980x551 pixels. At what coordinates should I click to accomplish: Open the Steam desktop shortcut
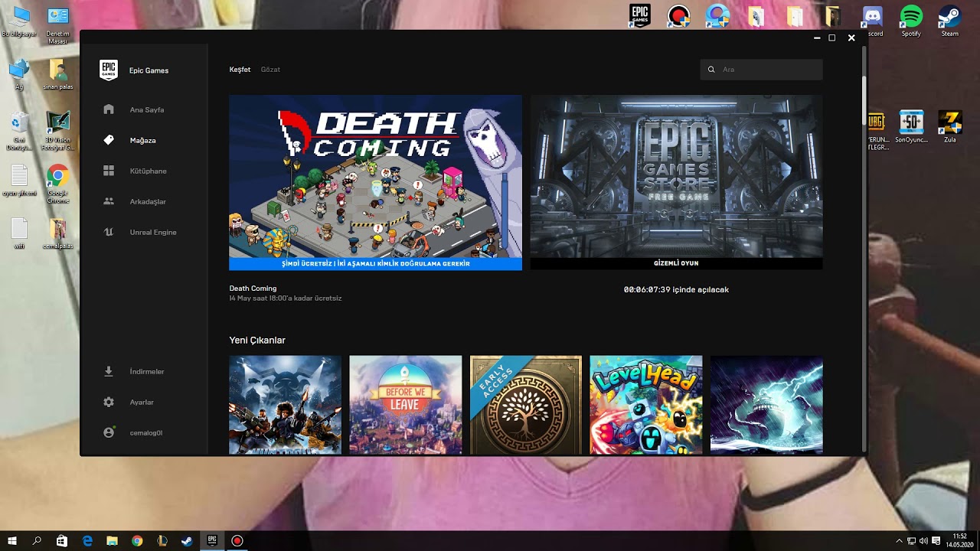click(x=949, y=21)
